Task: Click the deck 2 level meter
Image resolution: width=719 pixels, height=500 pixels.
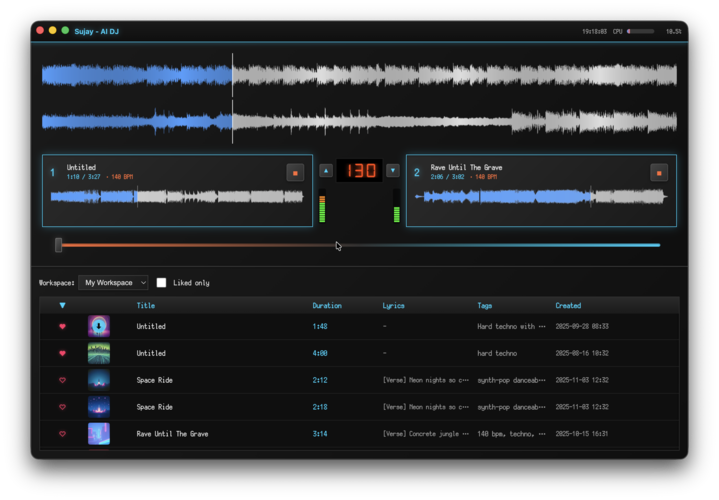Action: point(397,206)
